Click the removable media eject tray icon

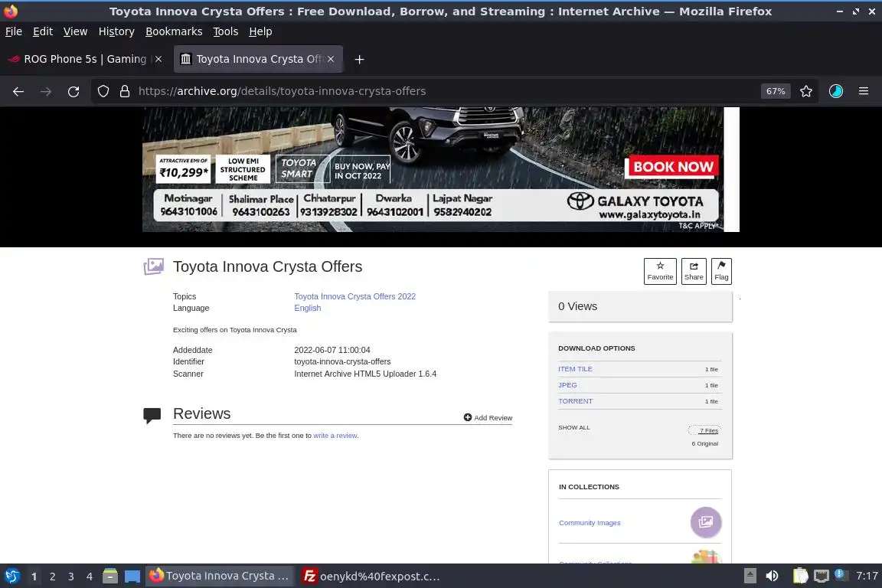tap(750, 577)
